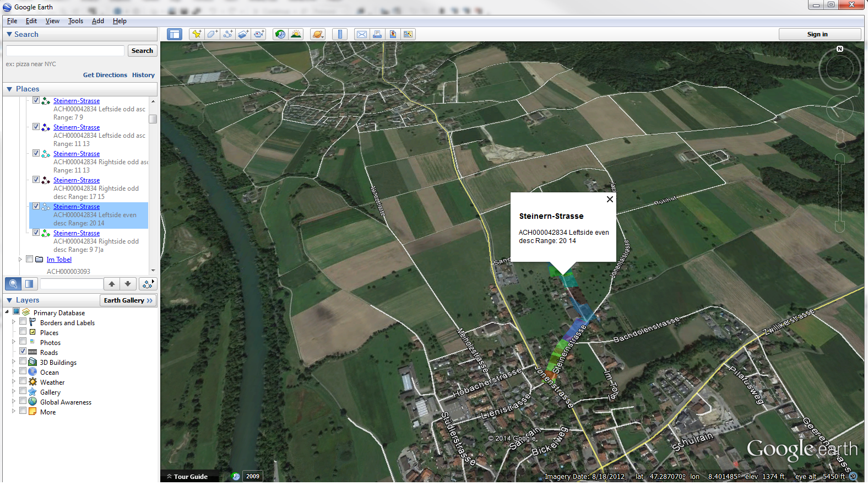Image resolution: width=868 pixels, height=485 pixels.
Task: Click the Sign in button
Action: 820,34
